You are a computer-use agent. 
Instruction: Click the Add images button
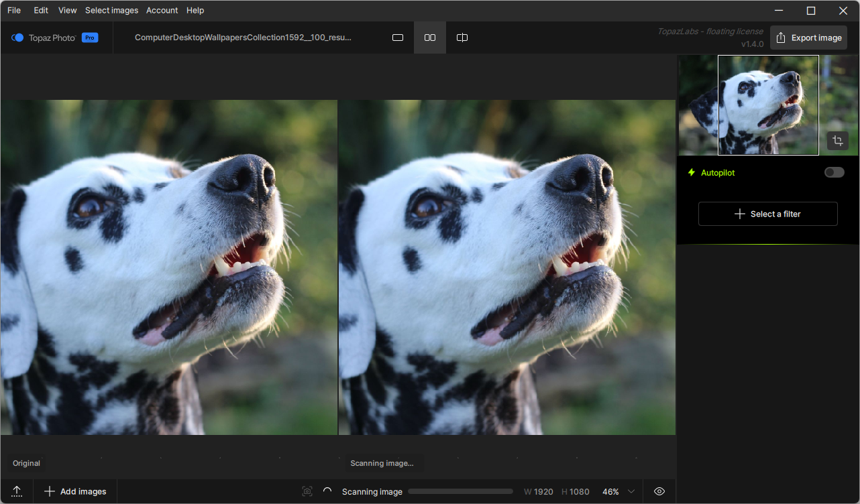click(x=75, y=491)
